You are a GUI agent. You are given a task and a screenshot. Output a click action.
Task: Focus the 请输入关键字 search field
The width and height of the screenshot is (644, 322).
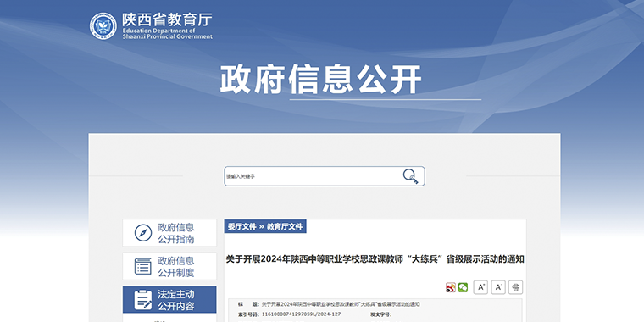point(325,176)
